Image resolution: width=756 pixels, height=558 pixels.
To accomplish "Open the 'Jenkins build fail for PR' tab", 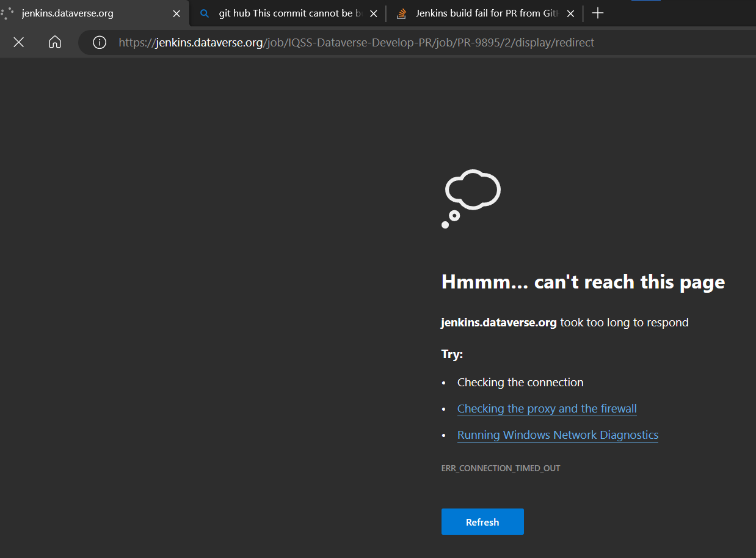I will [x=487, y=13].
